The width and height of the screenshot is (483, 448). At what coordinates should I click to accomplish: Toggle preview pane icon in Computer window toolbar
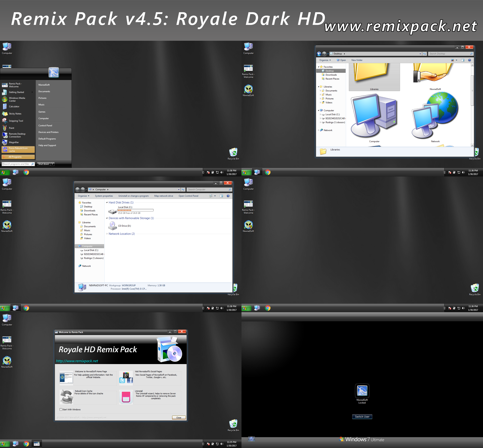click(221, 196)
